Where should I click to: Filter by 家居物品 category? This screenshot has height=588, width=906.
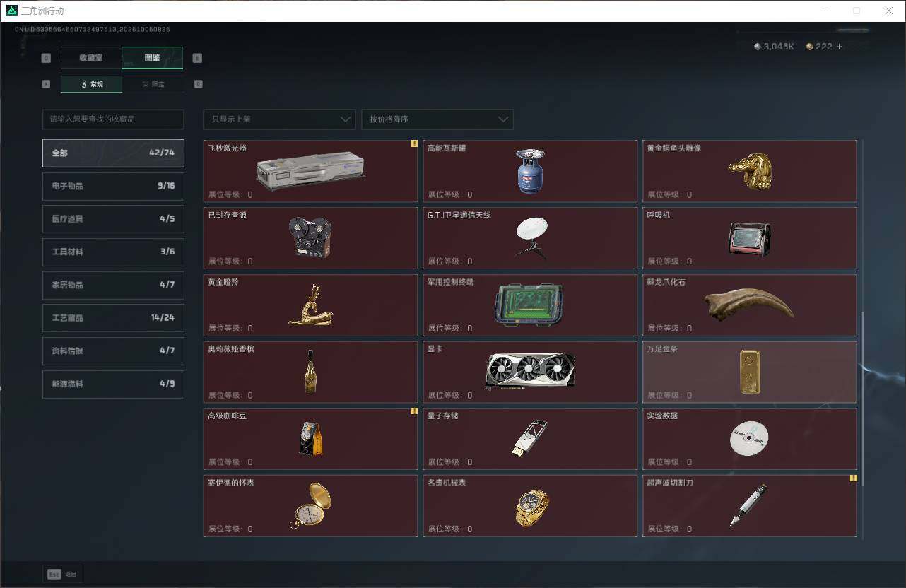click(x=113, y=285)
